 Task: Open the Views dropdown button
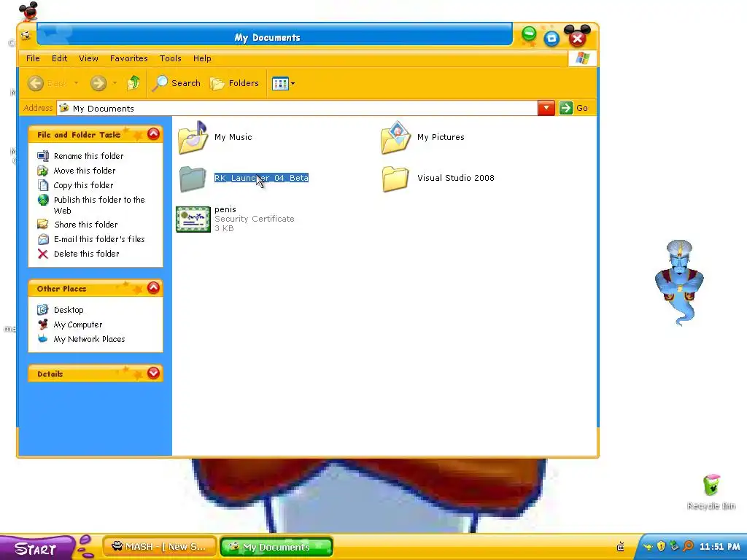(x=284, y=84)
